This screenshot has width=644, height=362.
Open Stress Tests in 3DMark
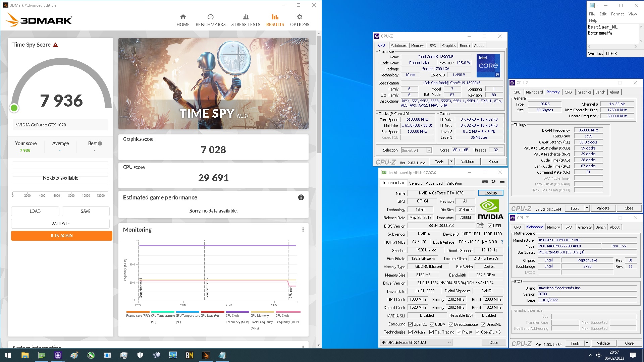click(x=246, y=20)
